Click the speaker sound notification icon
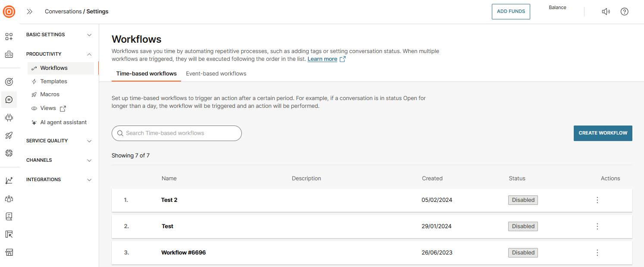 click(x=606, y=12)
